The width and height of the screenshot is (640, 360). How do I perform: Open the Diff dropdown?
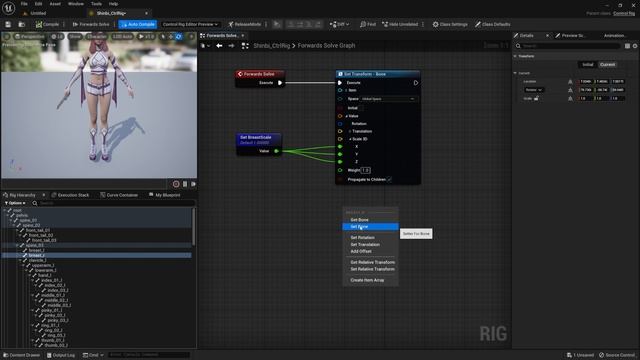click(339, 24)
